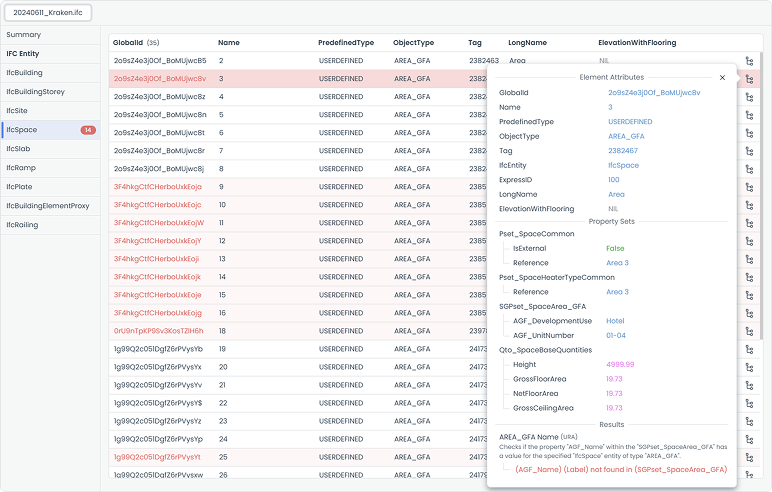Open the attributes icon for row named 9
772x492 pixels.
(x=749, y=187)
